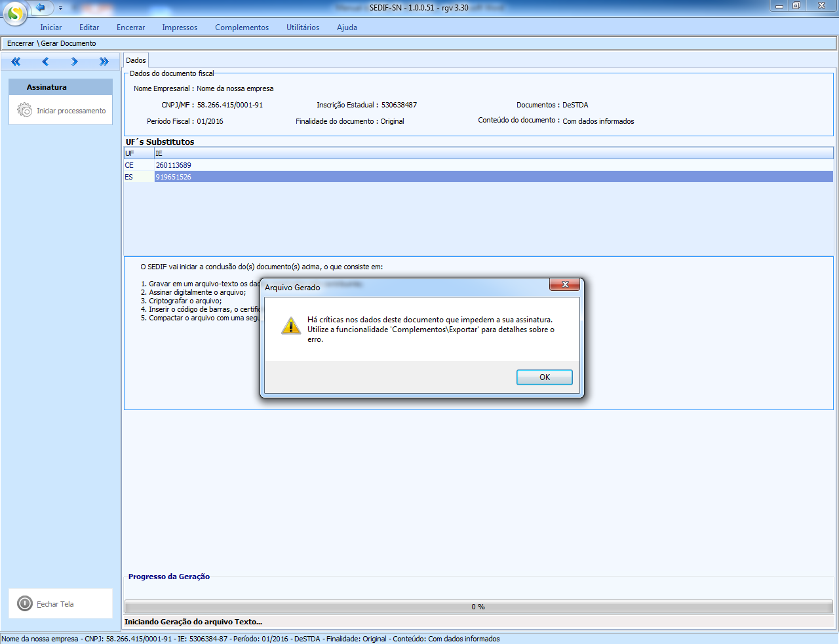Click the bottom status bar company info
This screenshot has width=839, height=644.
pyautogui.click(x=251, y=639)
